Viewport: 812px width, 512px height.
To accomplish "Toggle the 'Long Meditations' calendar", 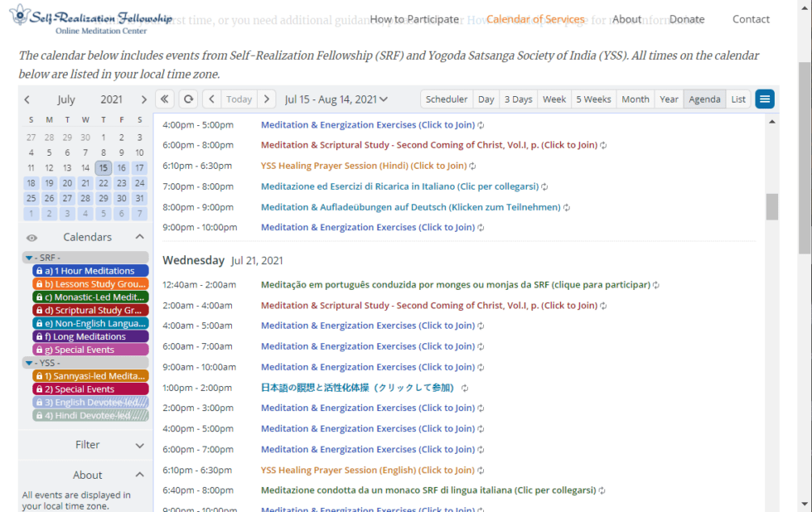I will tap(89, 337).
